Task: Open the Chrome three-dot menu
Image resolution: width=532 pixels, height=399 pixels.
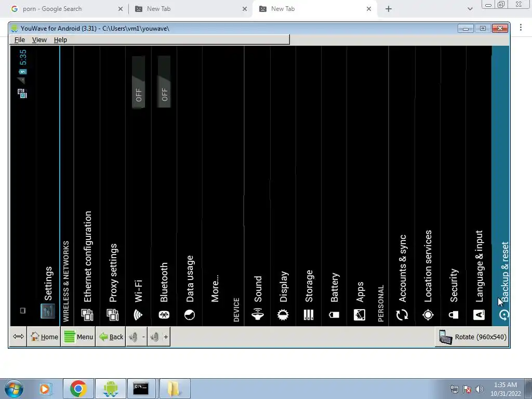Action: click(x=521, y=28)
